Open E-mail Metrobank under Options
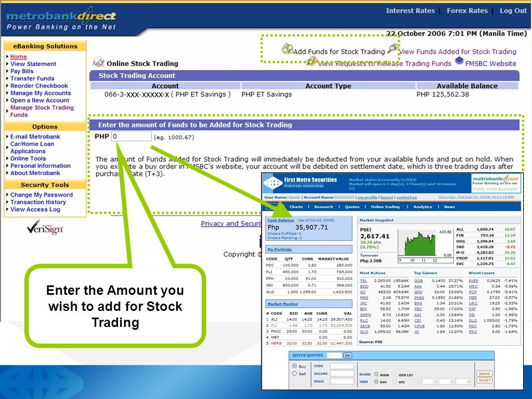This screenshot has width=532, height=399. 35,136
